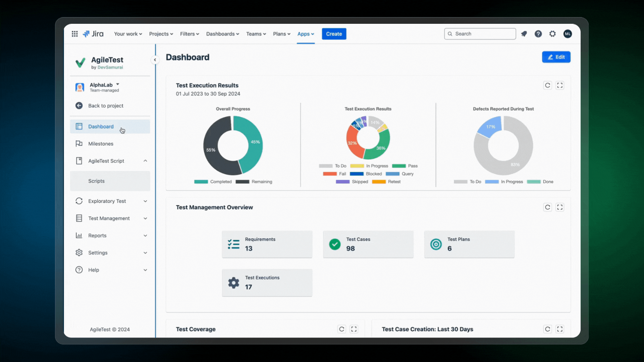Click the Reports bar chart icon
This screenshot has width=644, height=362.
click(x=79, y=235)
